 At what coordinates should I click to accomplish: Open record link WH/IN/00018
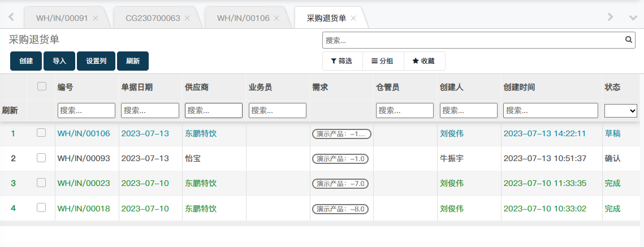(84, 209)
